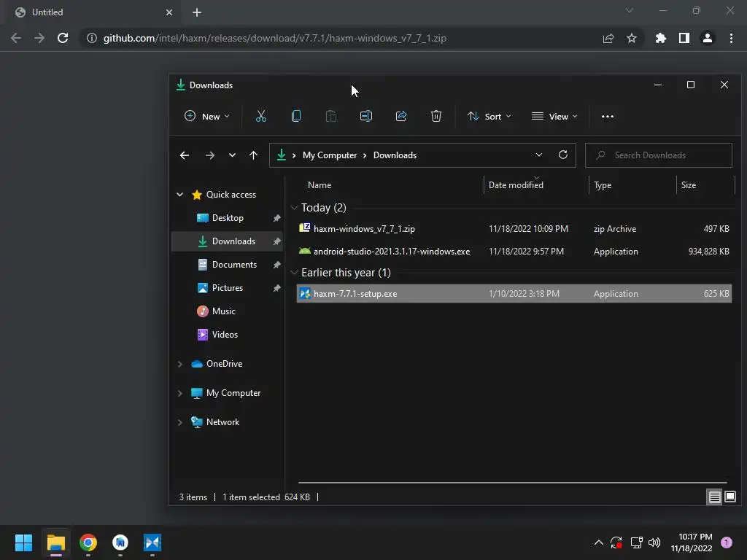
Task: Click the Rename icon in toolbar
Action: (x=366, y=116)
